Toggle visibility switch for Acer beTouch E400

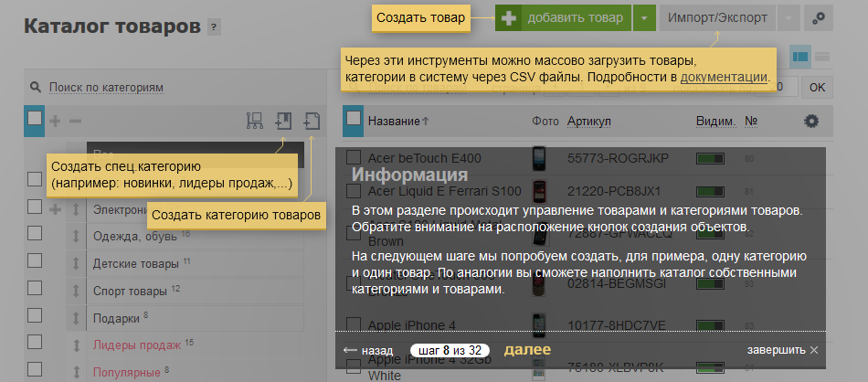[710, 159]
